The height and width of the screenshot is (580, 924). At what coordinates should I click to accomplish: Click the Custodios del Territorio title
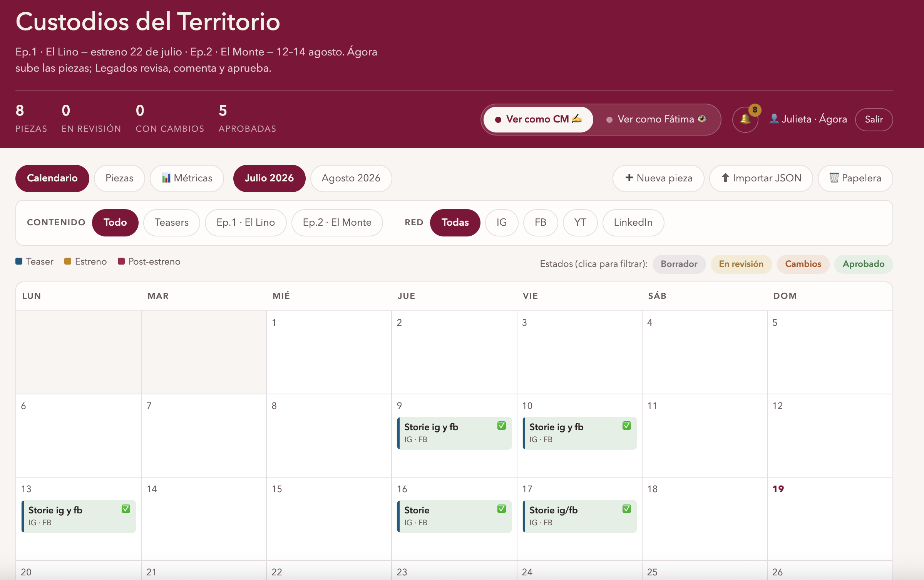[x=148, y=22]
